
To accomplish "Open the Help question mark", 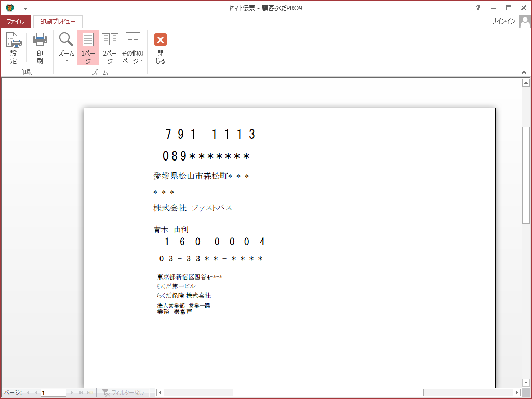I will (x=478, y=8).
